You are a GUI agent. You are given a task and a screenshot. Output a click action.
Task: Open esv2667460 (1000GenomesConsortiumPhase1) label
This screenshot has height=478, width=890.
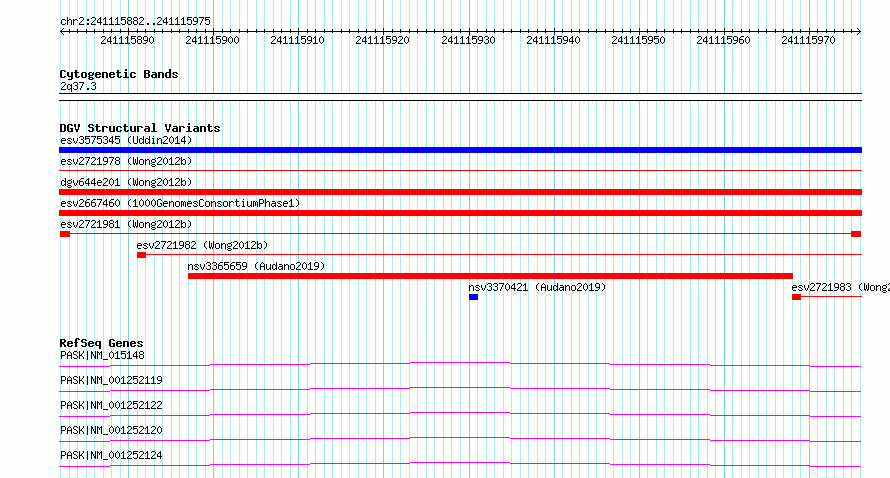180,203
